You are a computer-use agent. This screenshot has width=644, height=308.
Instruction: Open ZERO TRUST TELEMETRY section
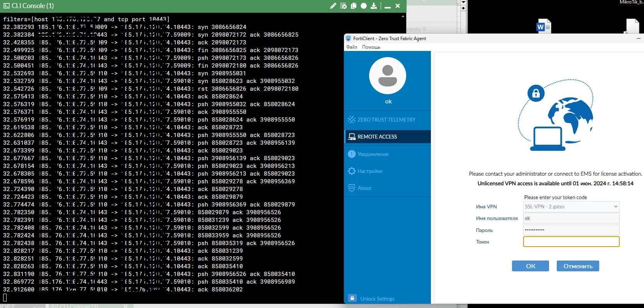point(387,120)
